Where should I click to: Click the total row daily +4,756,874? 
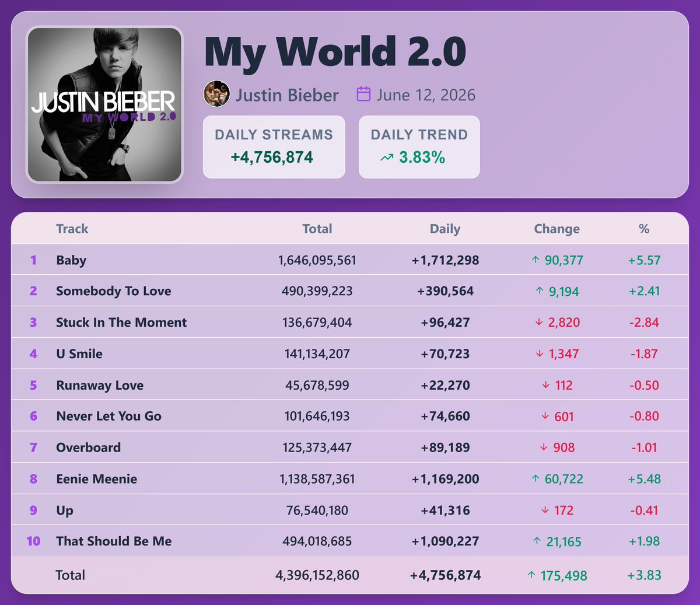445,575
